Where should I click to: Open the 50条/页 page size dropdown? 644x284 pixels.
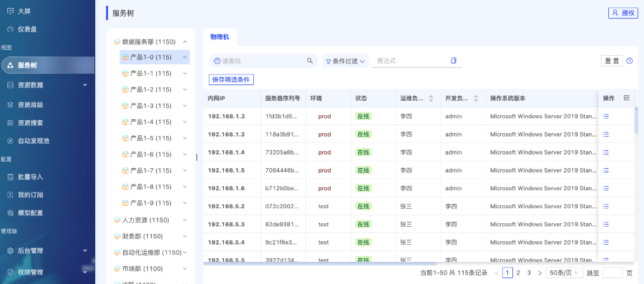565,273
